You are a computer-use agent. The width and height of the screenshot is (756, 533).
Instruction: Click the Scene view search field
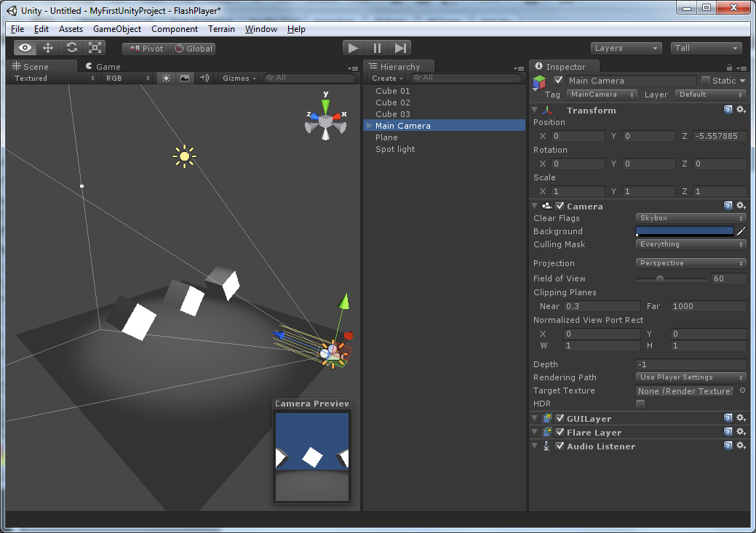click(310, 78)
